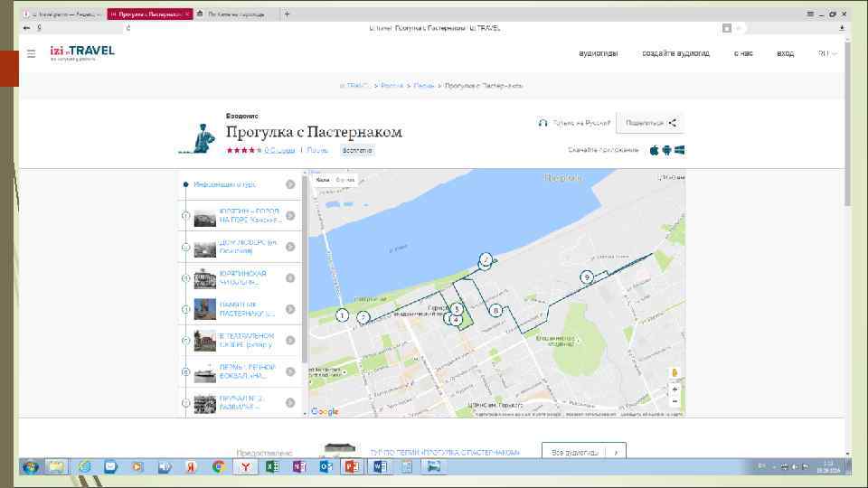Click the izi.TRAVEL logo
868x488 pixels.
click(x=82, y=52)
